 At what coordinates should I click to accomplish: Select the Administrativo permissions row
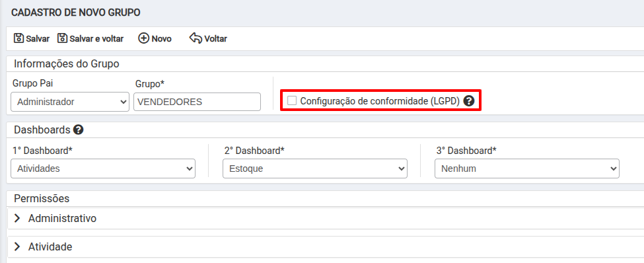tap(326, 218)
